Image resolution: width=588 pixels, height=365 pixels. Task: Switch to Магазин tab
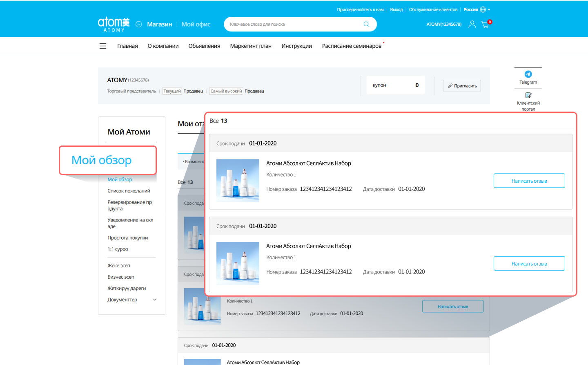160,24
